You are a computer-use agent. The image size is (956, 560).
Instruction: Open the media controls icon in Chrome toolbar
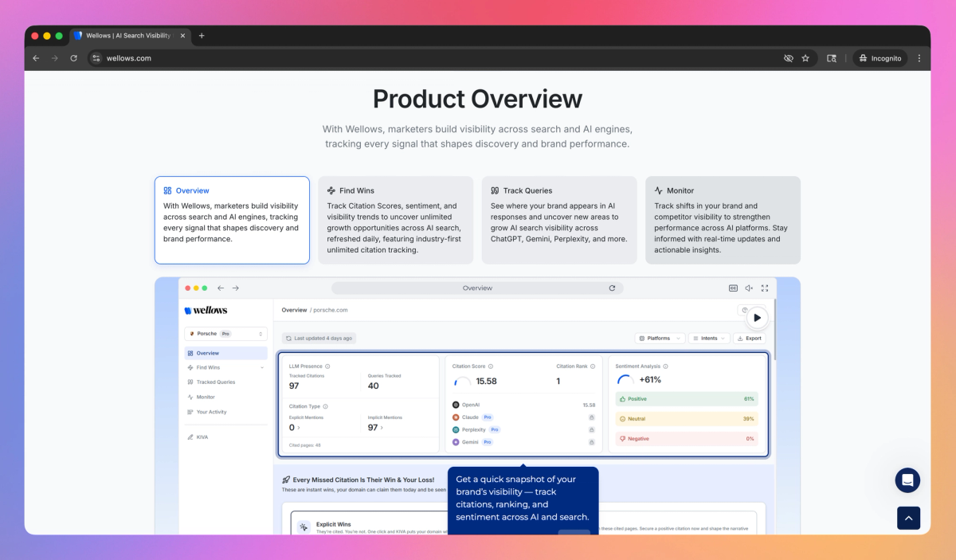832,58
